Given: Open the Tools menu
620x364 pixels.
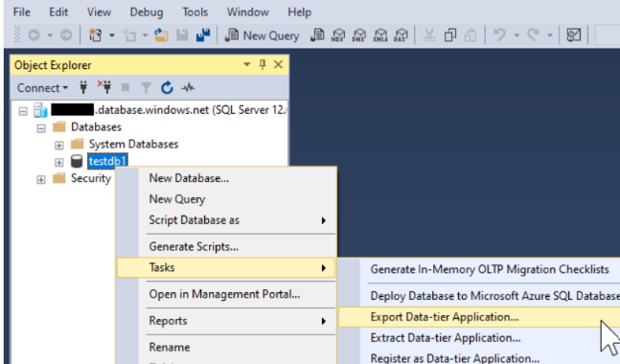Looking at the screenshot, I should (x=195, y=12).
